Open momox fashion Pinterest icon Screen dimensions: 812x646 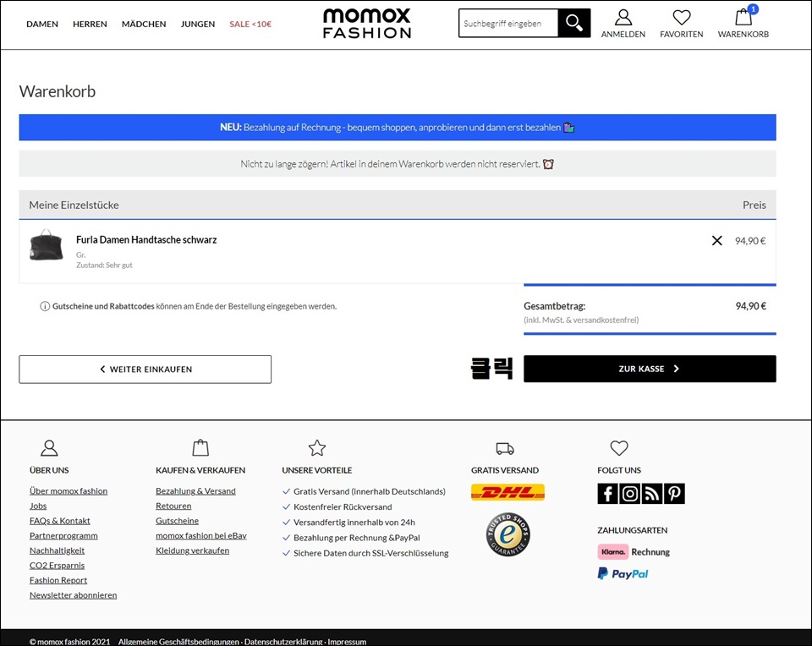pos(674,493)
